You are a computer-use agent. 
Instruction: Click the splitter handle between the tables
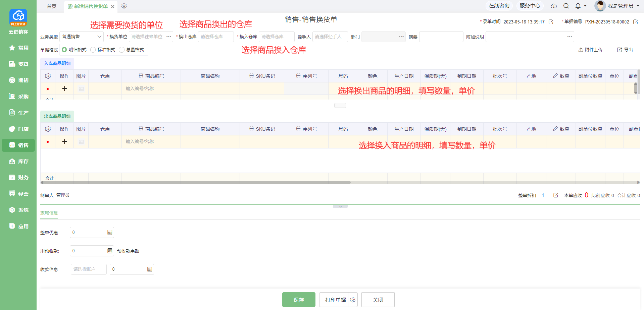point(340,105)
